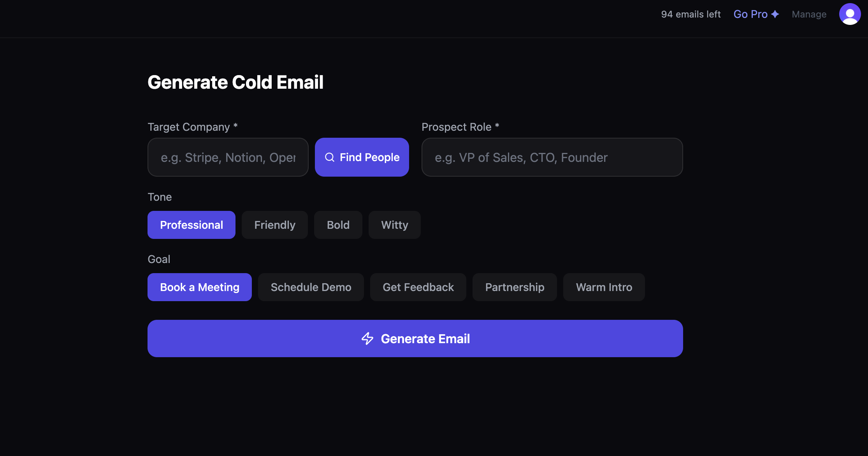Click the search icon inside Find People
868x456 pixels.
(330, 157)
